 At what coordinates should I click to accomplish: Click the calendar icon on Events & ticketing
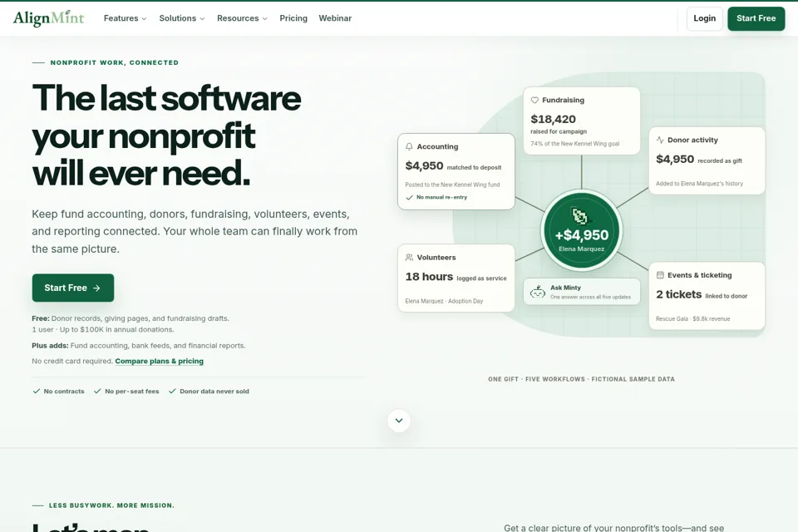(660, 275)
